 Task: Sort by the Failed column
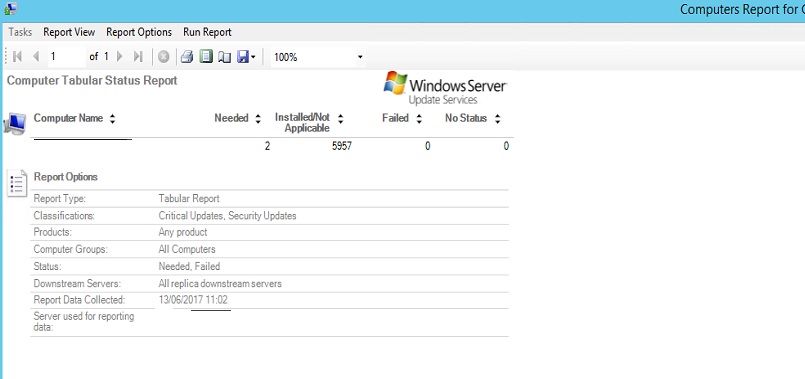pyautogui.click(x=419, y=119)
